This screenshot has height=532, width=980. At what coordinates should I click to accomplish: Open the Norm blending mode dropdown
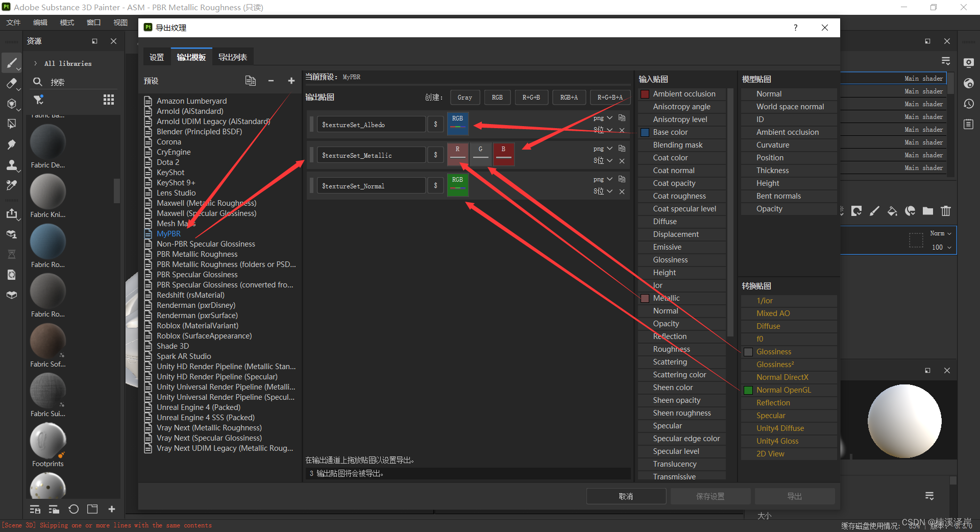point(941,233)
